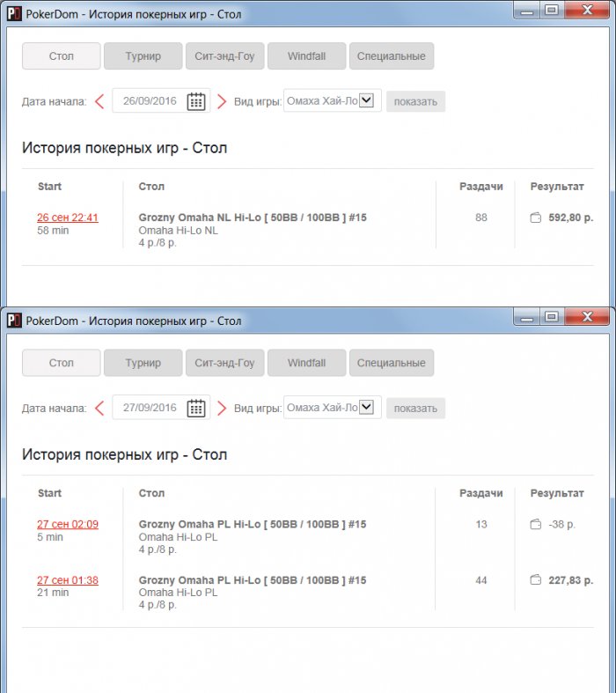The height and width of the screenshot is (693, 616).
Task: Close the bottom PokerDom window
Action: tap(587, 316)
